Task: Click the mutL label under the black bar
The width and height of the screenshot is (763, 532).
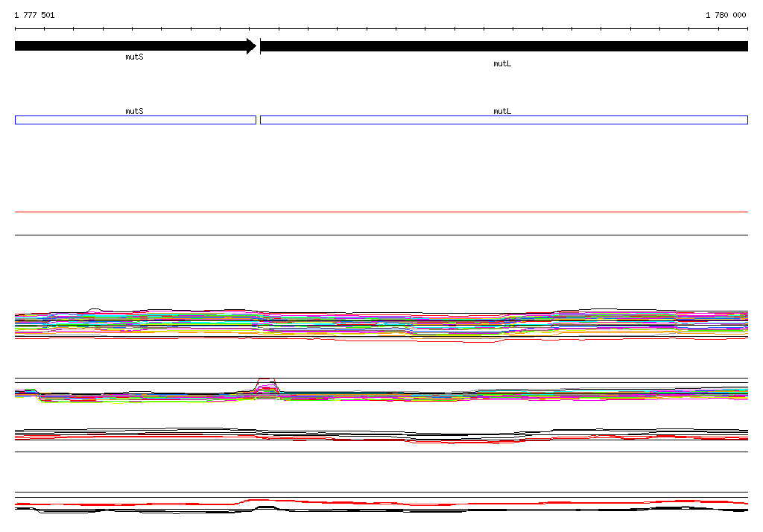Action: point(502,64)
